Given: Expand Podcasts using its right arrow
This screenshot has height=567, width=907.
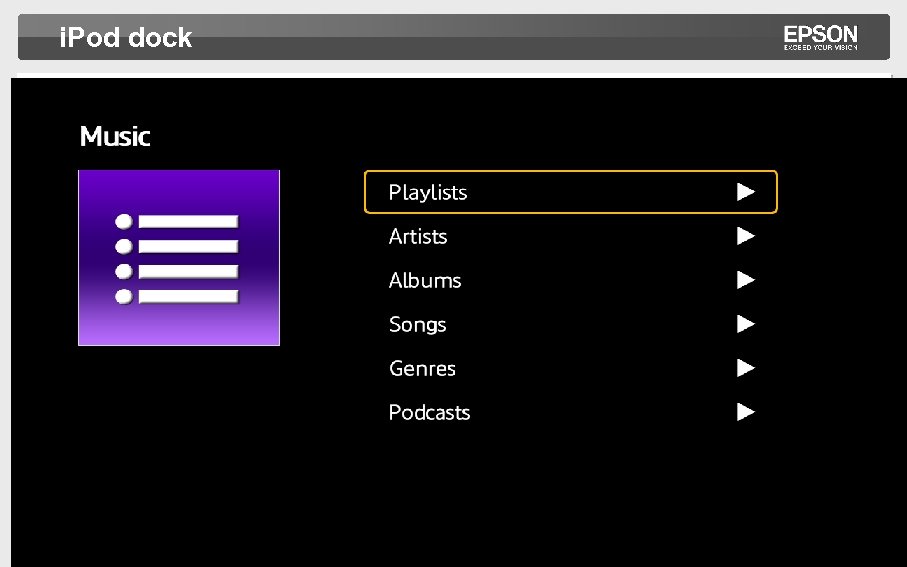Looking at the screenshot, I should coord(745,412).
